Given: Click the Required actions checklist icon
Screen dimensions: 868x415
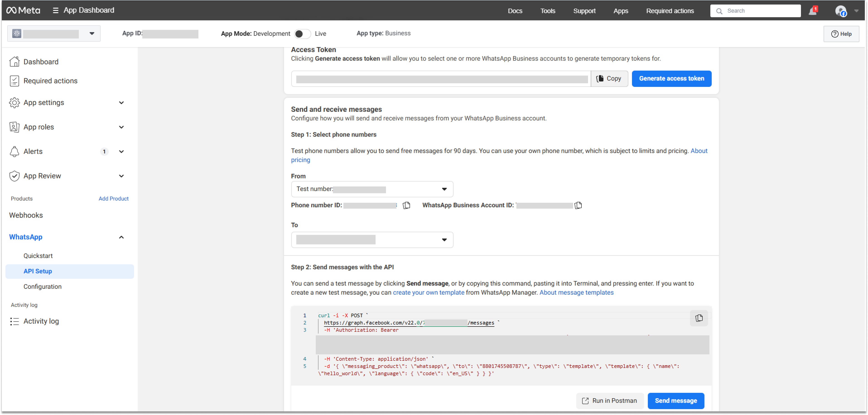Looking at the screenshot, I should coord(14,80).
